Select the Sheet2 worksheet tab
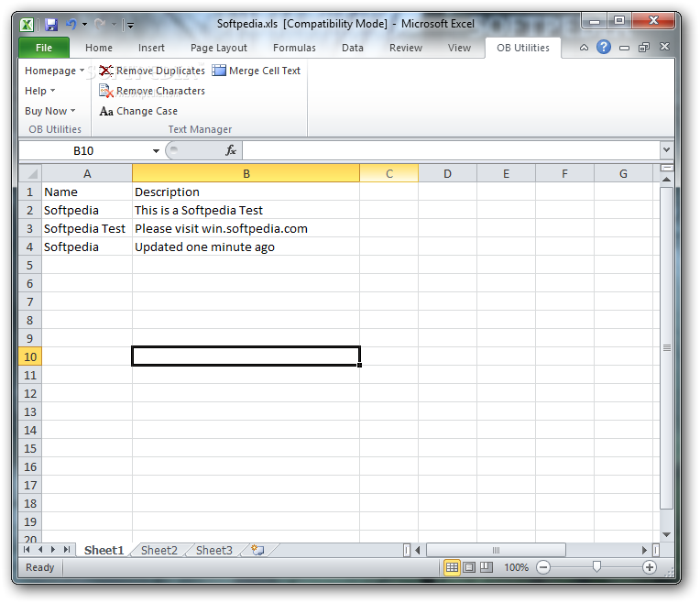The image size is (700, 603). (159, 550)
